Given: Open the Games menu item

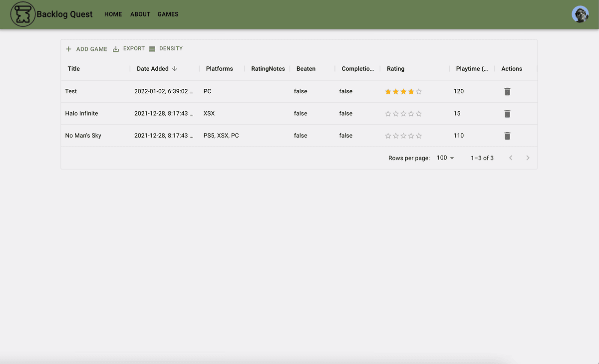Looking at the screenshot, I should point(168,14).
